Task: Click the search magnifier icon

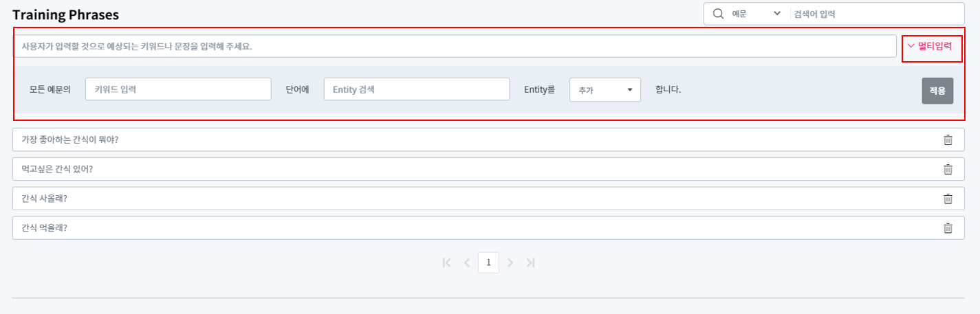Action: pyautogui.click(x=718, y=14)
